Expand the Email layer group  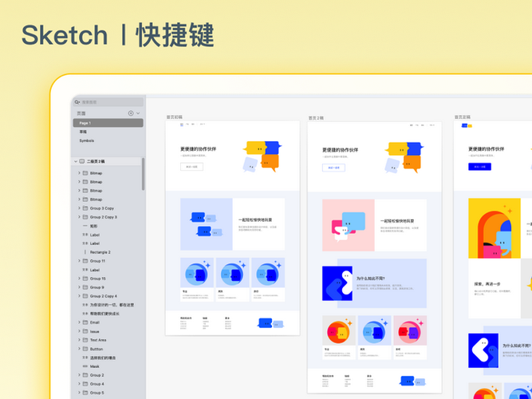(x=79, y=322)
